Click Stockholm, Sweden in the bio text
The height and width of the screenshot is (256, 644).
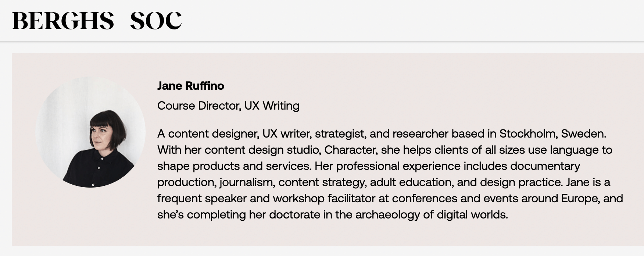(x=552, y=134)
